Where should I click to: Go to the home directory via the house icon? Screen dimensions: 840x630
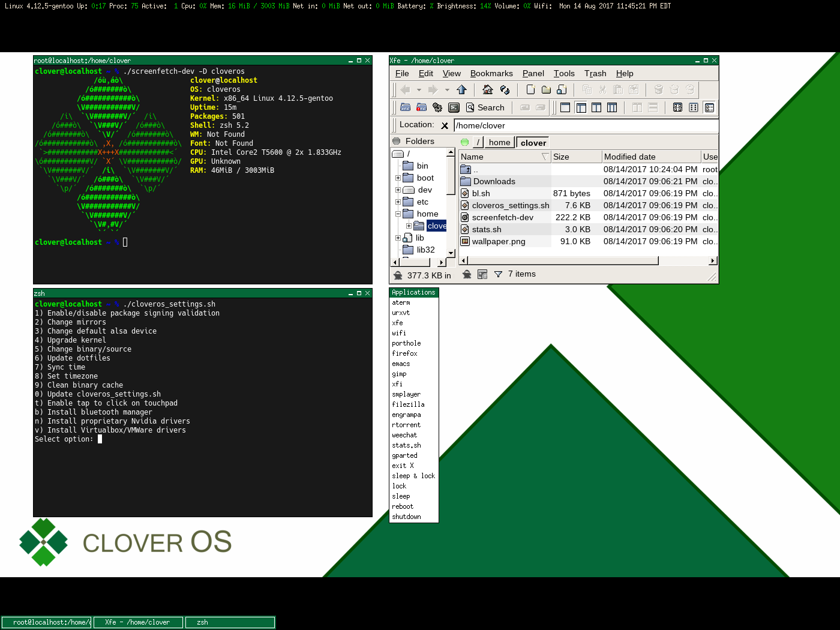point(488,89)
